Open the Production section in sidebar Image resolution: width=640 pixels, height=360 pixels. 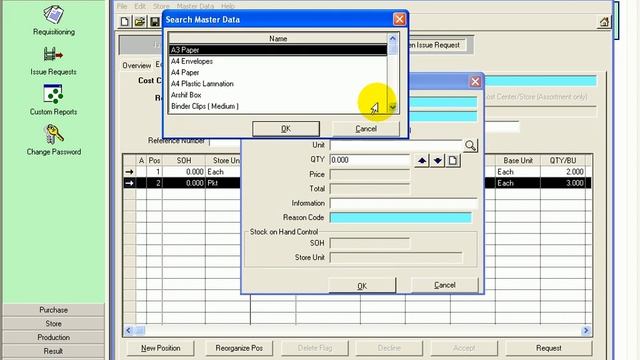[x=53, y=338]
